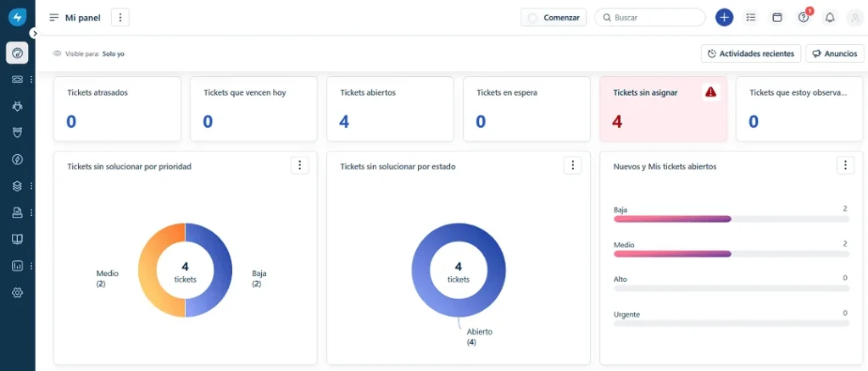Open the Tickets atrasados card
The height and width of the screenshot is (371, 868).
coord(117,109)
